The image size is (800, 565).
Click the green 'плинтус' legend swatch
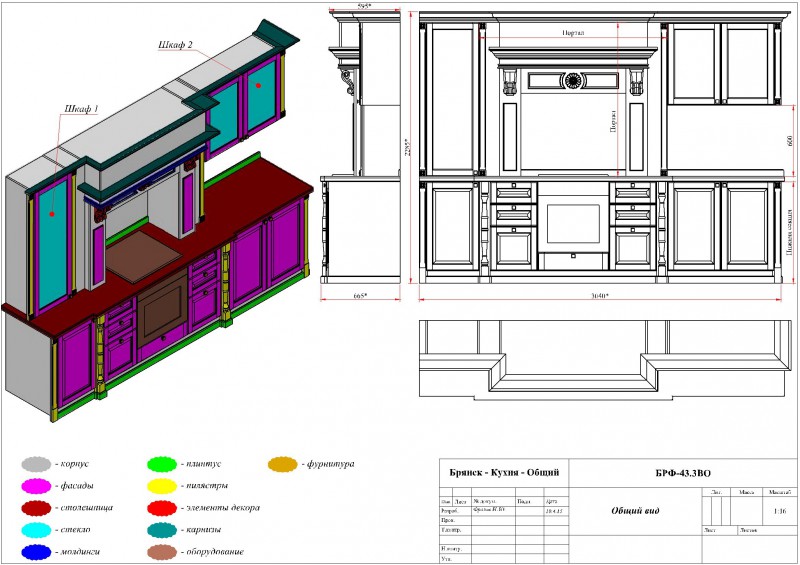click(162, 464)
